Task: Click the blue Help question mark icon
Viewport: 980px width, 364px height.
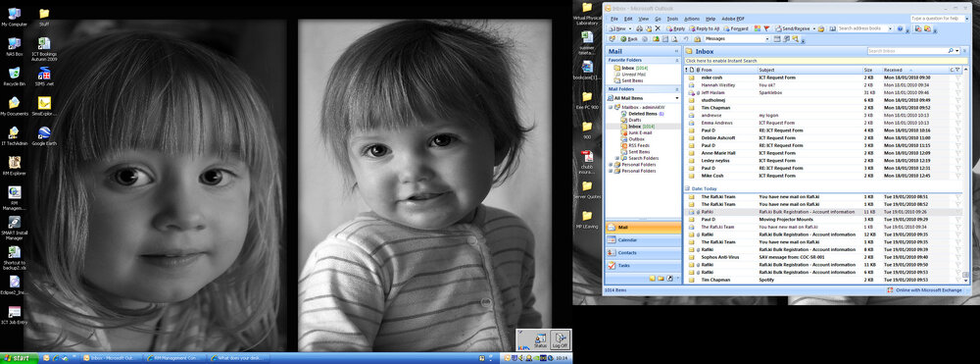Action: pyautogui.click(x=900, y=28)
